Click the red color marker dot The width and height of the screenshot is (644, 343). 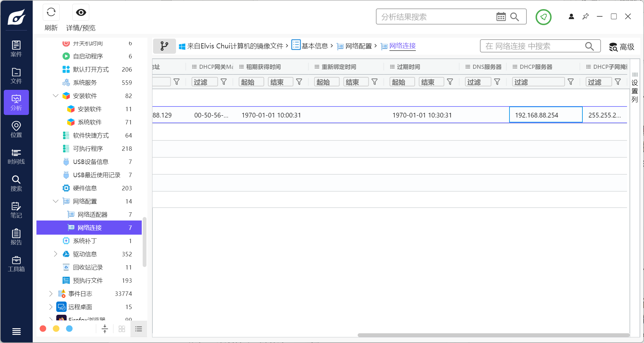(43, 329)
